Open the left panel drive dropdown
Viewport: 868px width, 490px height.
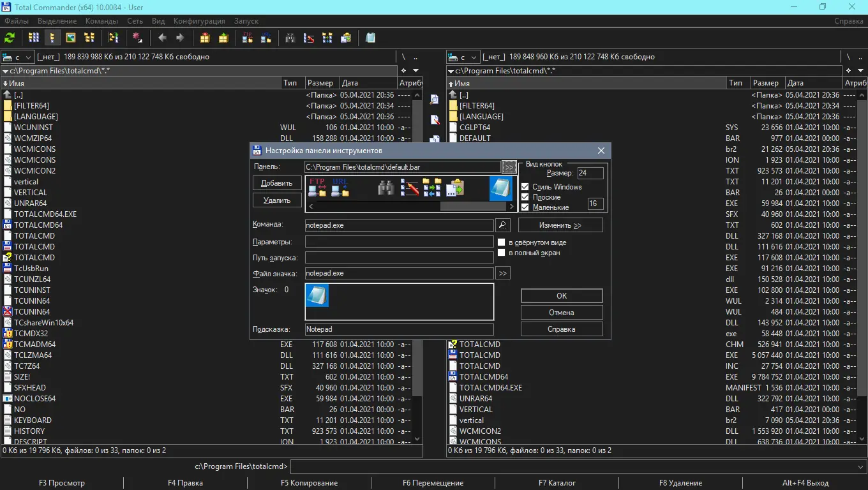19,57
